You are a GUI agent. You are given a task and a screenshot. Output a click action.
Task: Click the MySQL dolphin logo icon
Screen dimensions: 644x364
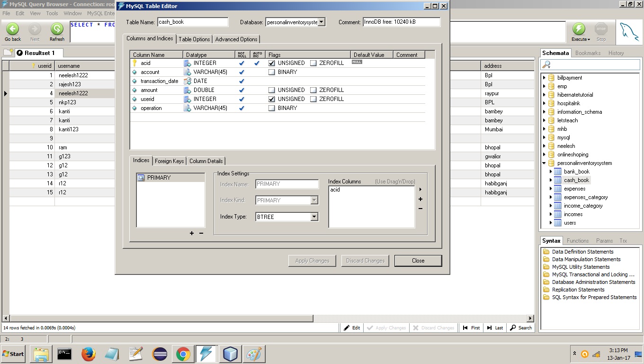pos(629,32)
